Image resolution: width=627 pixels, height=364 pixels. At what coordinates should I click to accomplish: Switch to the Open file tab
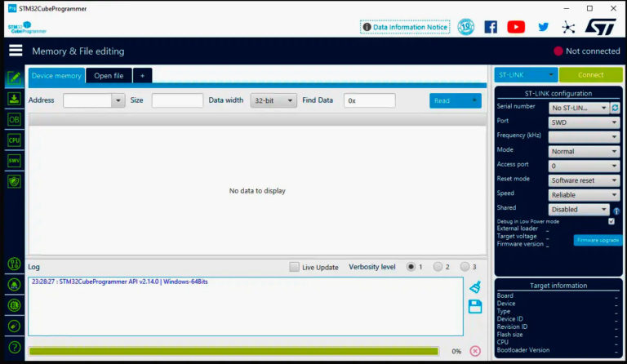click(x=109, y=76)
